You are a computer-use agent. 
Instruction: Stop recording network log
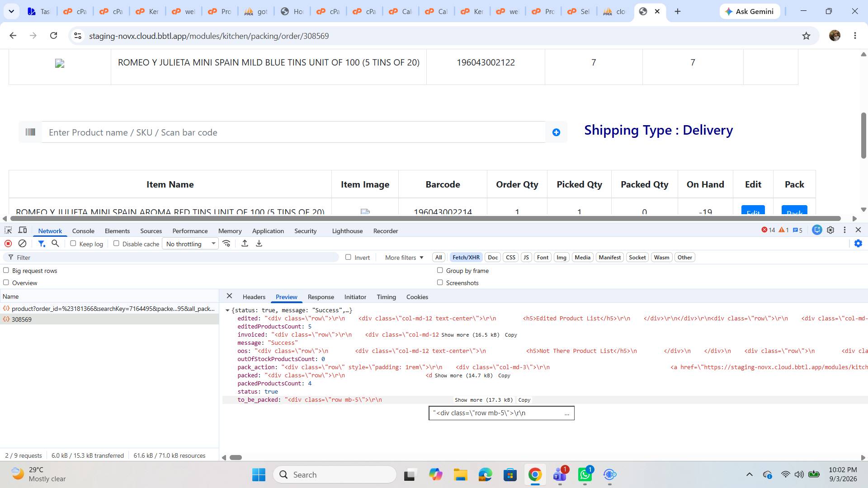pos(8,244)
